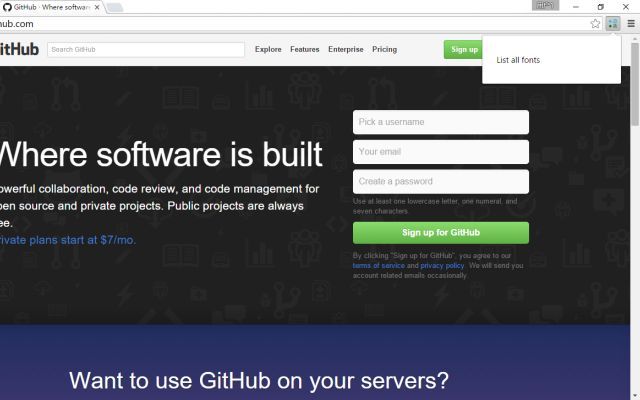Open the Pricing nav link
The height and width of the screenshot is (400, 640).
384,49
